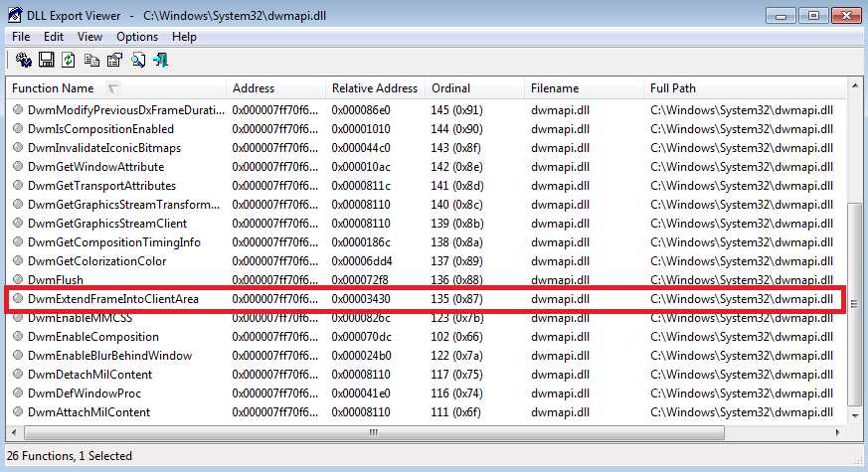Click the Find magnifier toolbar icon
This screenshot has width=868, height=472.
[137, 61]
